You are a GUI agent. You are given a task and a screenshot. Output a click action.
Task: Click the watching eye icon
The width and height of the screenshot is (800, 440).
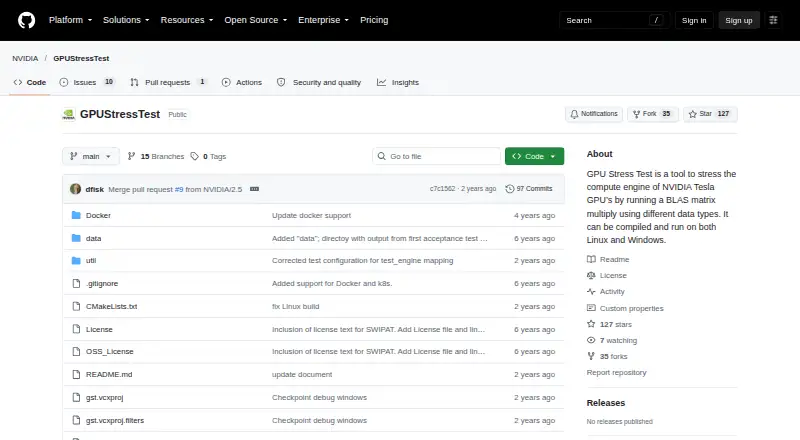(591, 340)
